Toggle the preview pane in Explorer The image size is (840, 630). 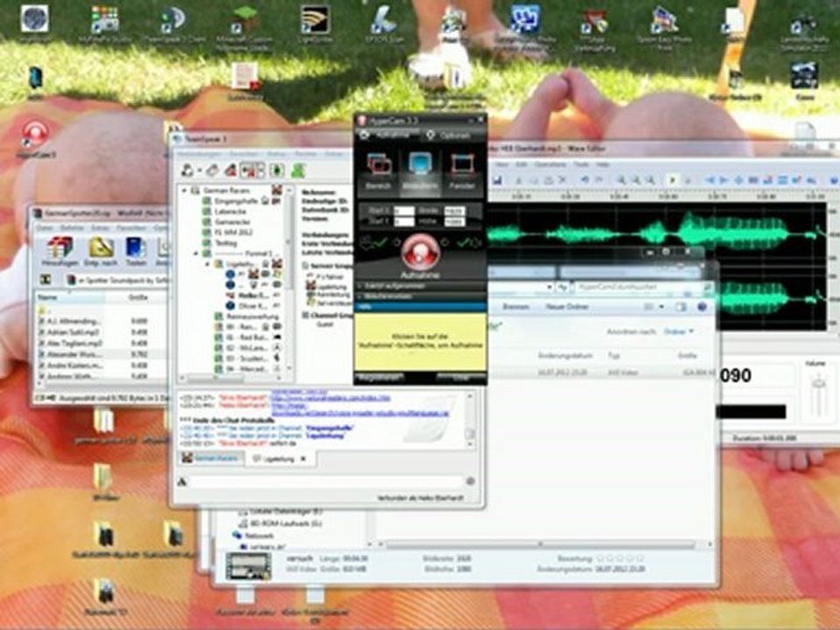681,306
